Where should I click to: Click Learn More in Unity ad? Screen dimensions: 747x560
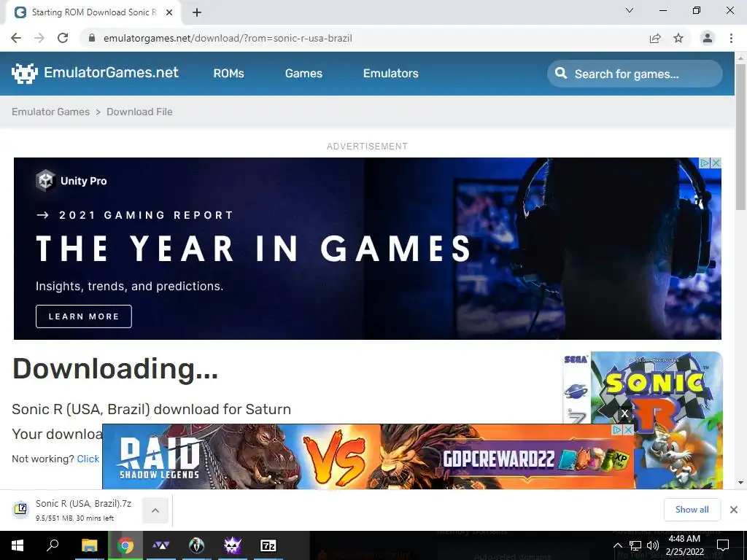coord(84,316)
